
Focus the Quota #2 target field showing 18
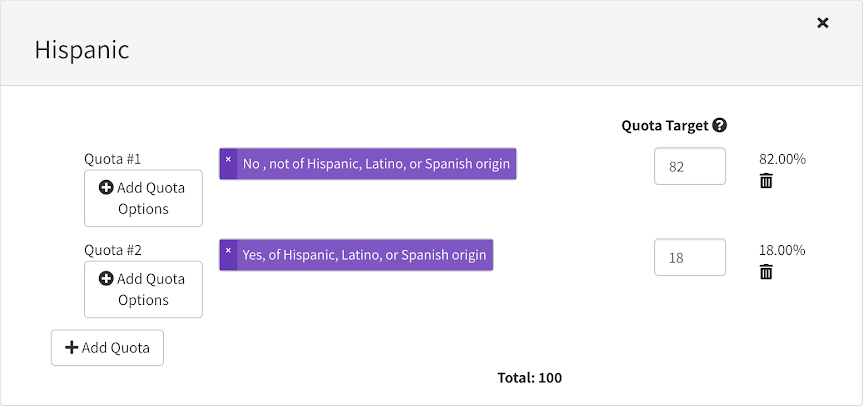(x=689, y=257)
